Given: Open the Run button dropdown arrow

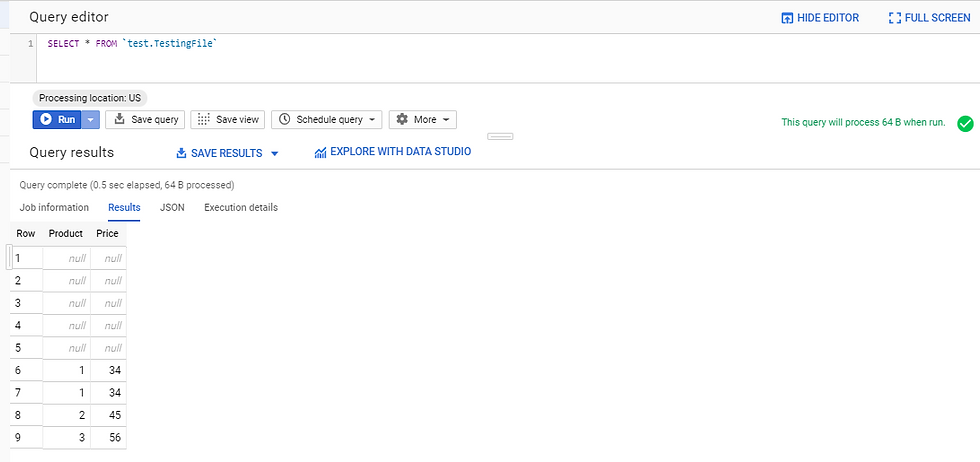Looking at the screenshot, I should pos(91,119).
